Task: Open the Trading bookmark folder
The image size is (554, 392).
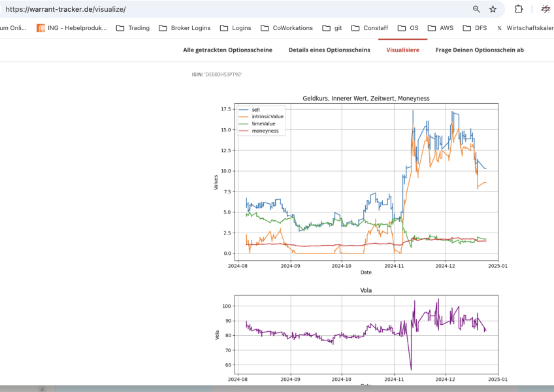Action: pyautogui.click(x=133, y=28)
